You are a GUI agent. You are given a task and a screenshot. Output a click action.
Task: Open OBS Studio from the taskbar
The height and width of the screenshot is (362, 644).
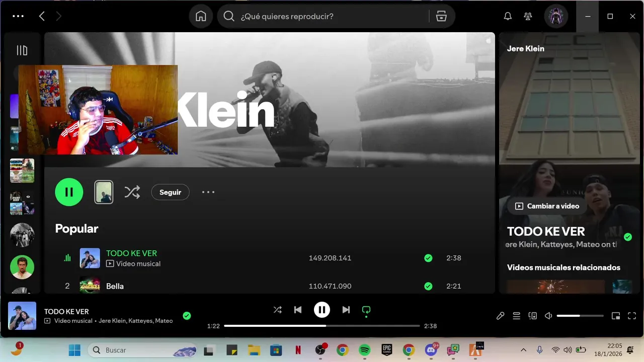pyautogui.click(x=320, y=350)
